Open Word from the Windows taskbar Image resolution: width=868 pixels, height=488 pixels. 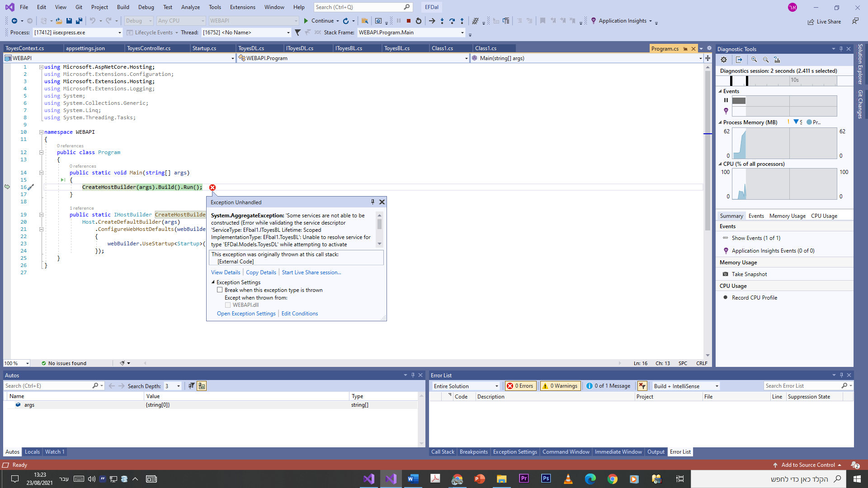413,479
